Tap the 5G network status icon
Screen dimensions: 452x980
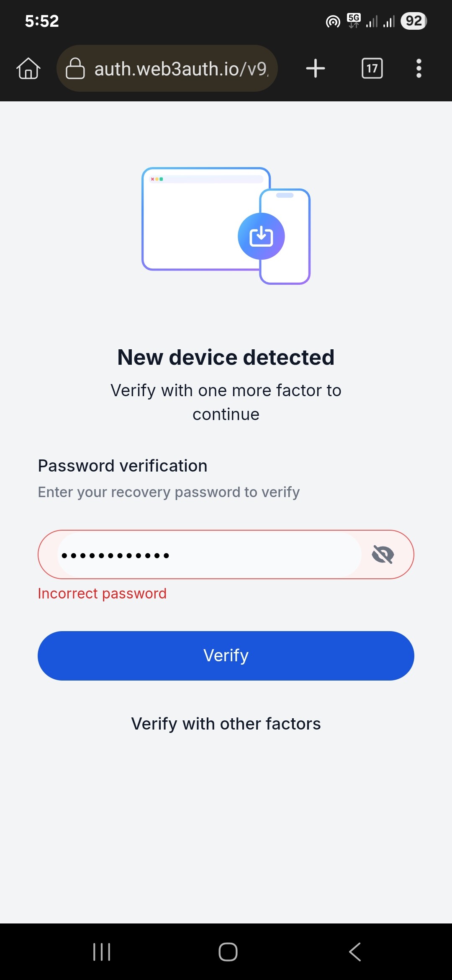click(354, 21)
